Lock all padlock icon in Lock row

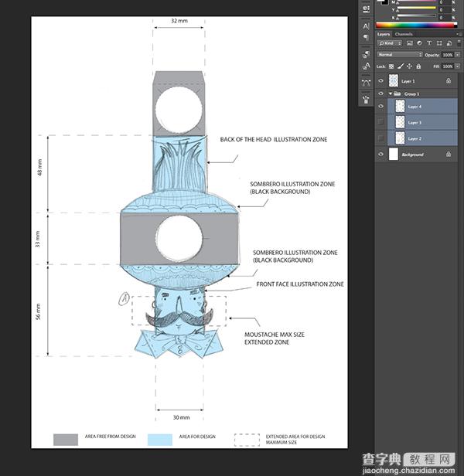coord(418,66)
